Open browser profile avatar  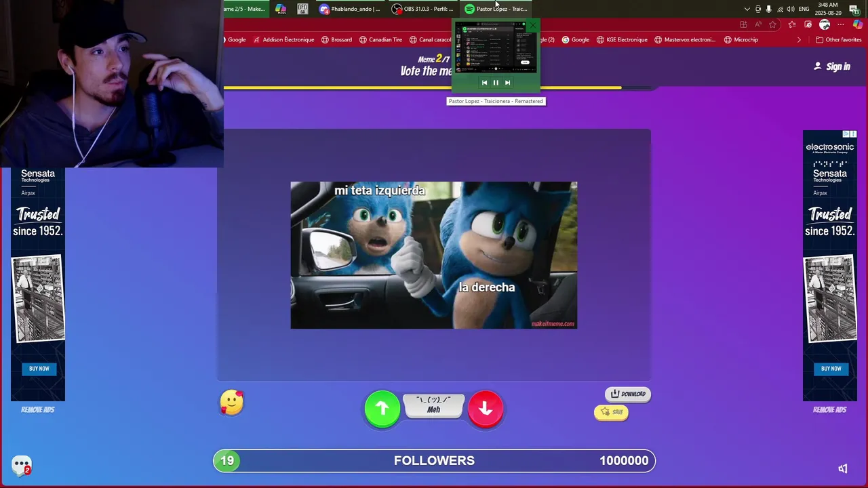pos(825,24)
